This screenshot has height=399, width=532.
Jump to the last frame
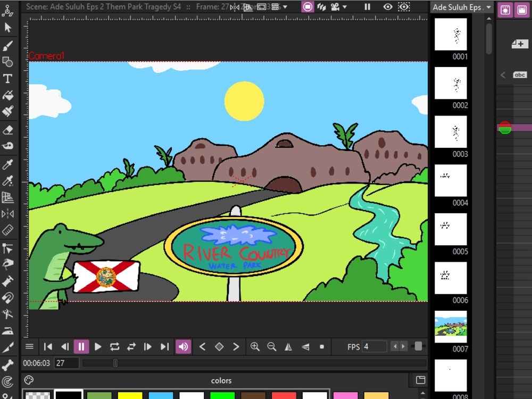point(164,346)
